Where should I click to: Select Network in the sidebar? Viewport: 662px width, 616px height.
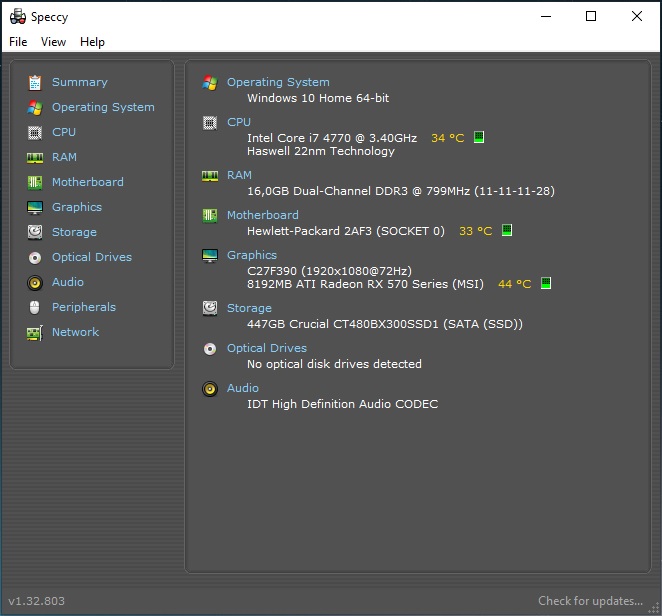pos(75,332)
